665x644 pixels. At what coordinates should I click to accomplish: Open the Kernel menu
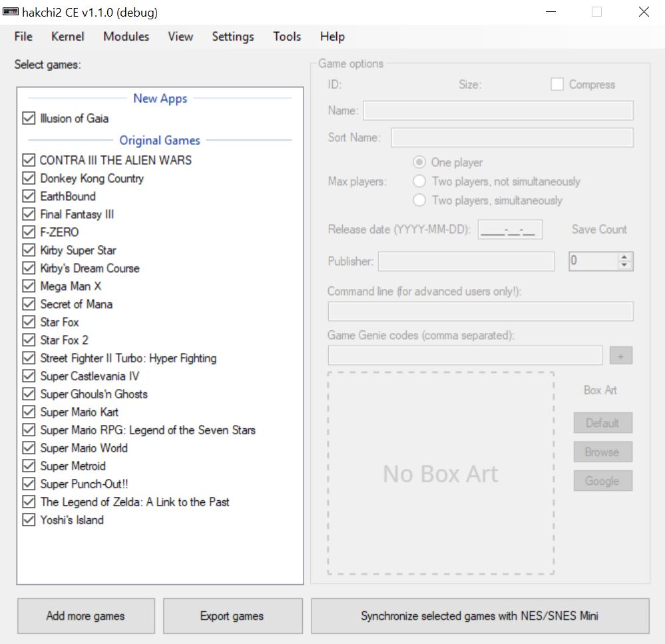(x=67, y=37)
